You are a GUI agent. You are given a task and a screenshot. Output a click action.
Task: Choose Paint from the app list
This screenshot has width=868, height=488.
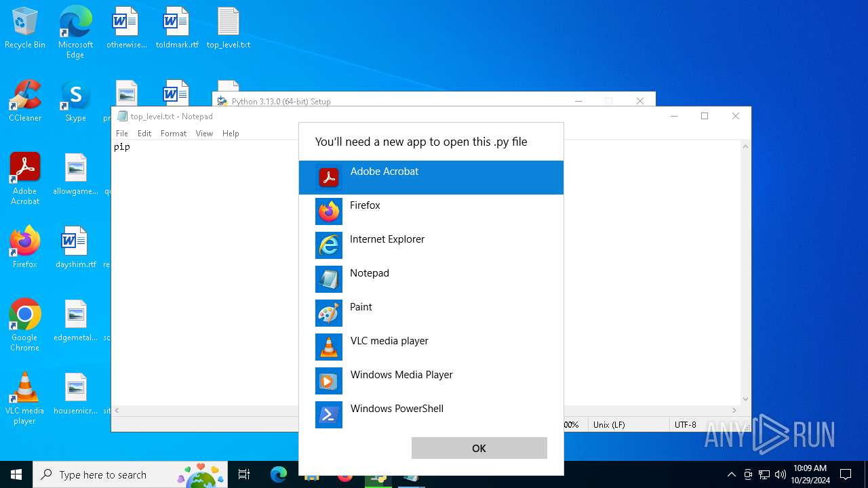431,313
